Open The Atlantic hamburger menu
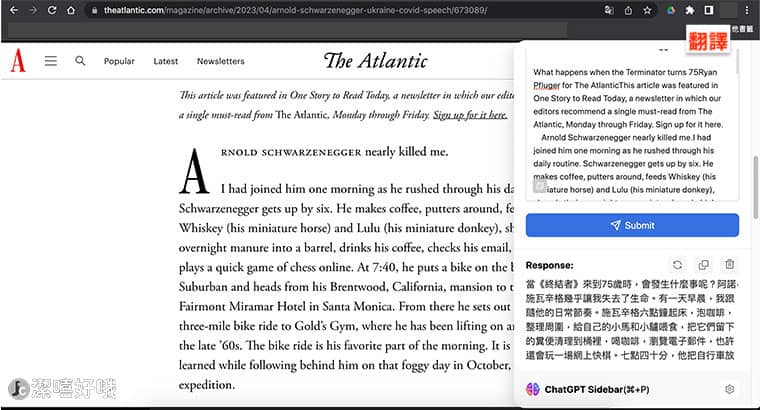760x410 pixels. [50, 61]
